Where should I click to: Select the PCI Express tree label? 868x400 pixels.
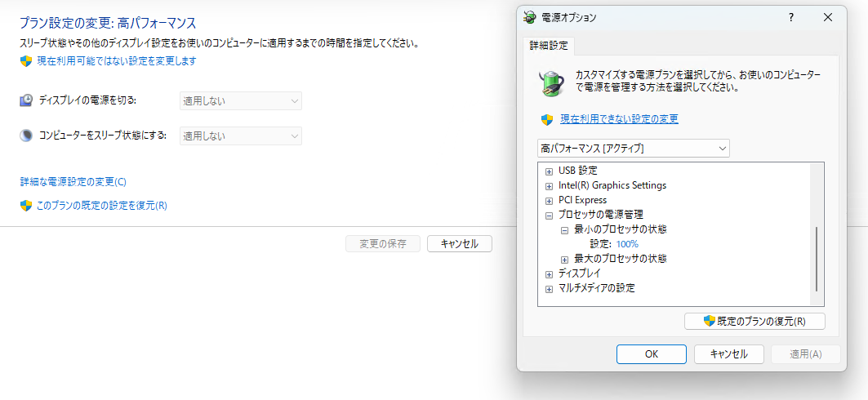pyautogui.click(x=583, y=200)
